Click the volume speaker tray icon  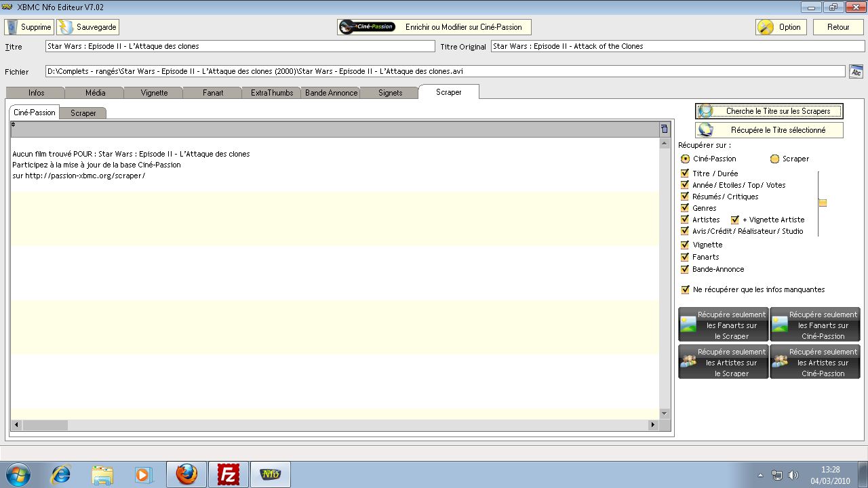[793, 475]
